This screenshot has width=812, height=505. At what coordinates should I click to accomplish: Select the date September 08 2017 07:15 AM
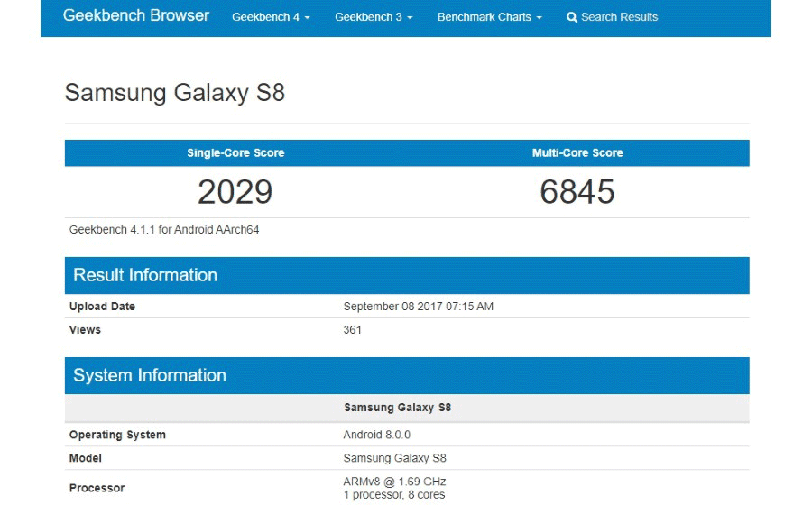418,307
